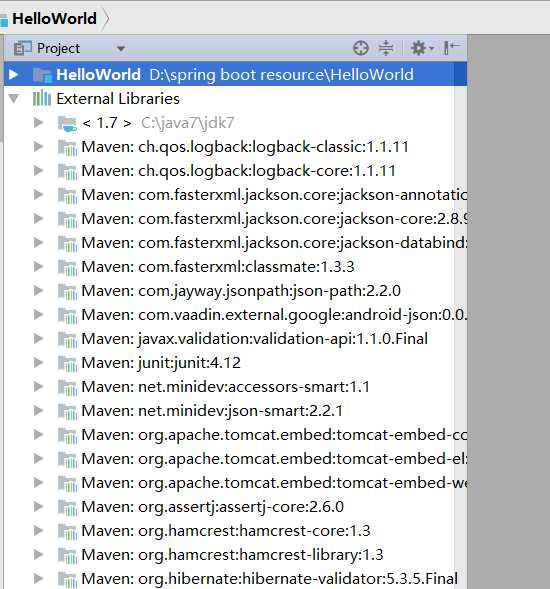Select 'Maven: org.hamcrest:hamcrest-library:1.3' row
This screenshot has width=550, height=589.
tap(236, 555)
